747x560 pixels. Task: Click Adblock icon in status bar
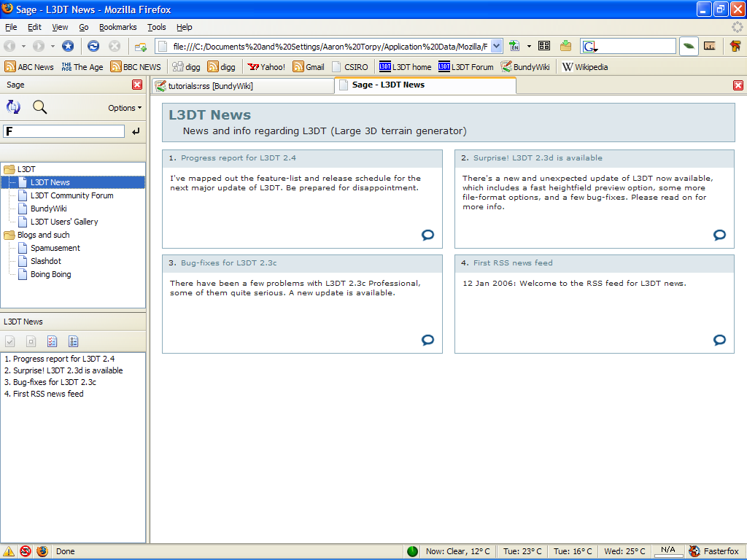coord(26,551)
